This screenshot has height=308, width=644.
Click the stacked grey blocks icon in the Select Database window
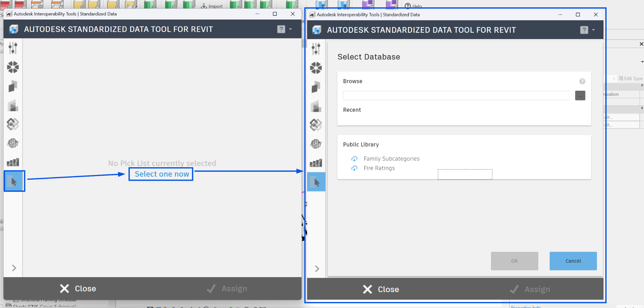coord(316,106)
